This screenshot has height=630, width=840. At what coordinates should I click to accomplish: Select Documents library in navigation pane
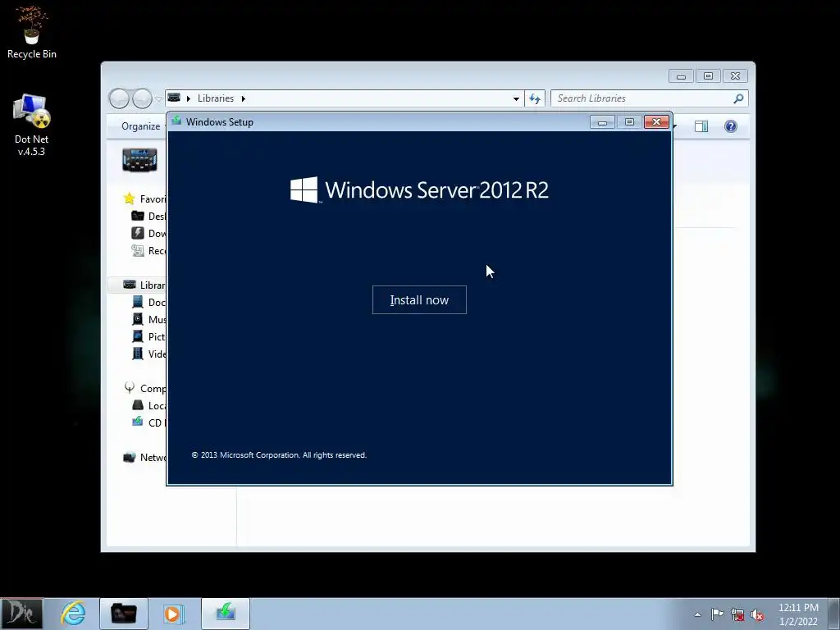149,302
